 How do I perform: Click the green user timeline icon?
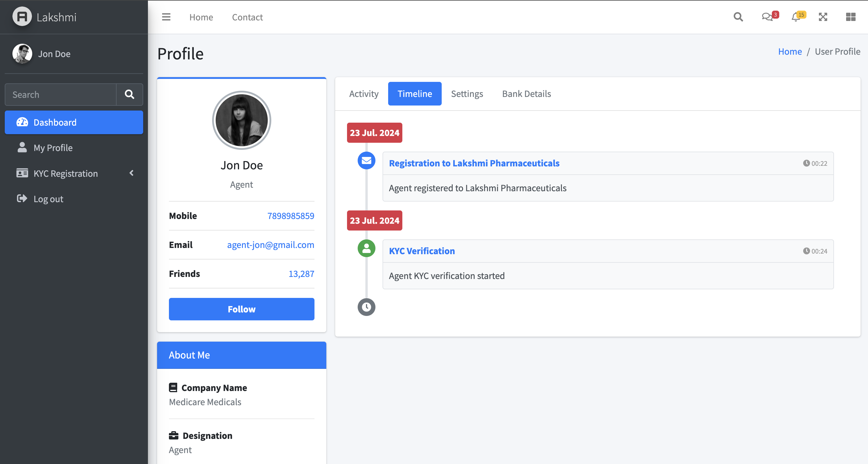point(366,249)
